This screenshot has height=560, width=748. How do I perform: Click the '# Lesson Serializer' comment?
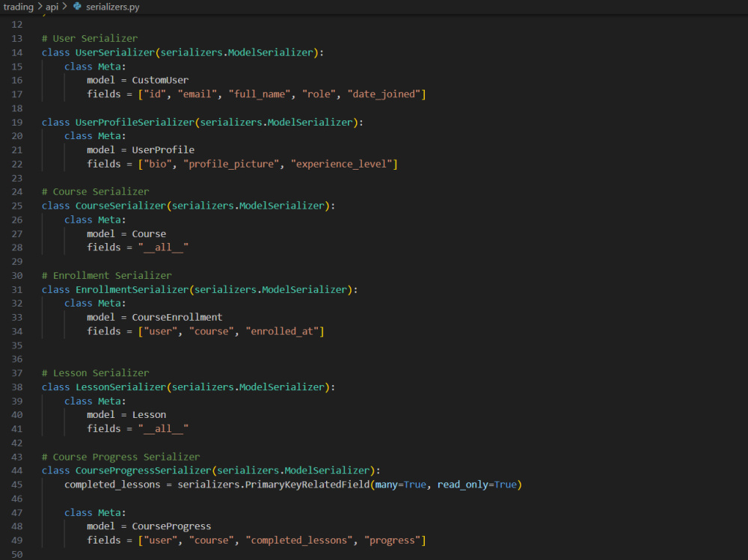pos(96,373)
